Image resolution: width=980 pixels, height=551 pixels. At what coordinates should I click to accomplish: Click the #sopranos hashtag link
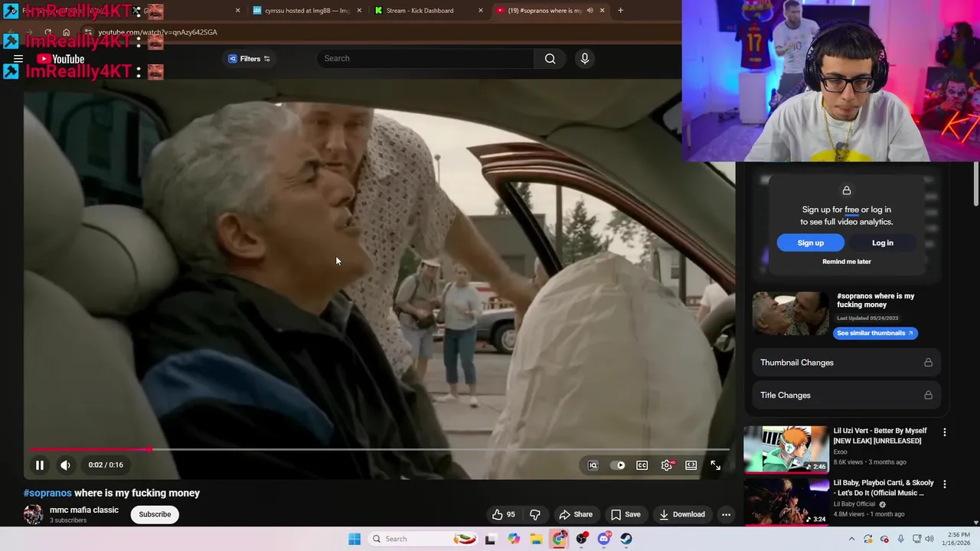click(x=47, y=493)
